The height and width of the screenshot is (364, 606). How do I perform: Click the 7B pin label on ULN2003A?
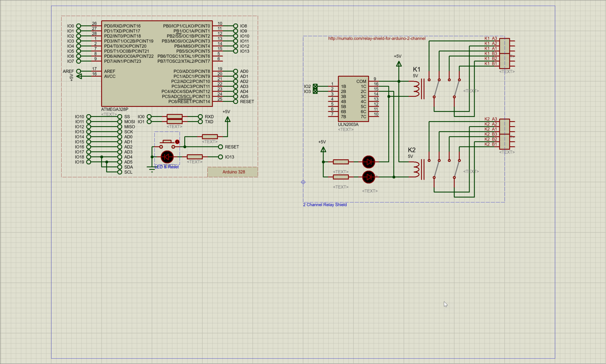pos(343,117)
